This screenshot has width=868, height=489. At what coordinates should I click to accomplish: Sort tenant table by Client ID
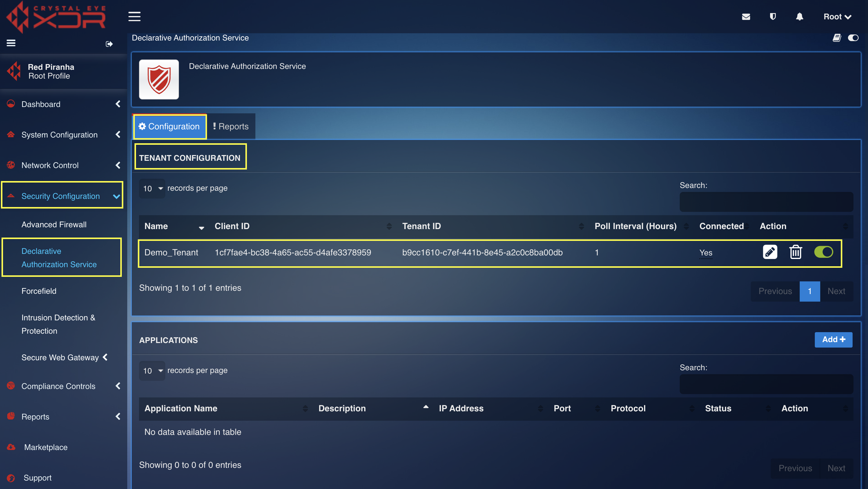pos(303,226)
